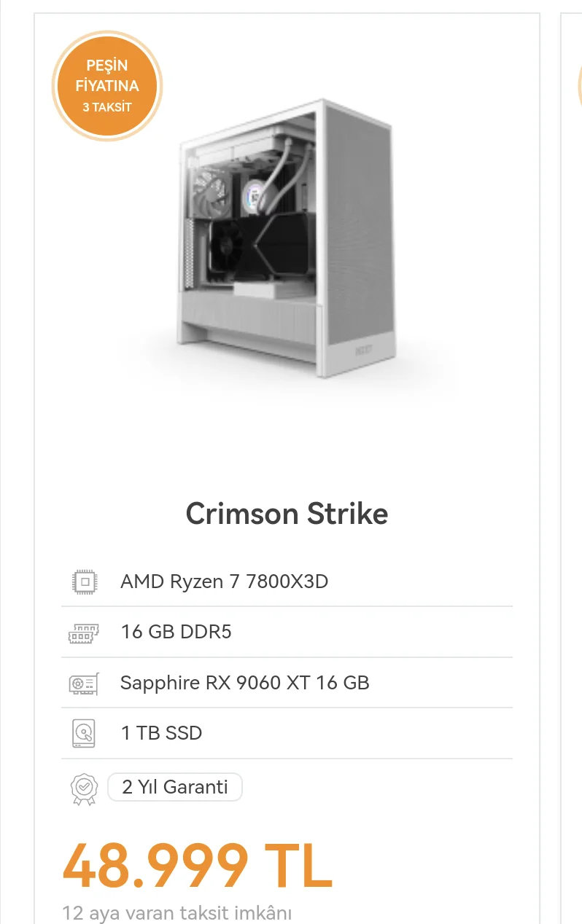Click 12 aya varan taksit imkânı text

[177, 913]
